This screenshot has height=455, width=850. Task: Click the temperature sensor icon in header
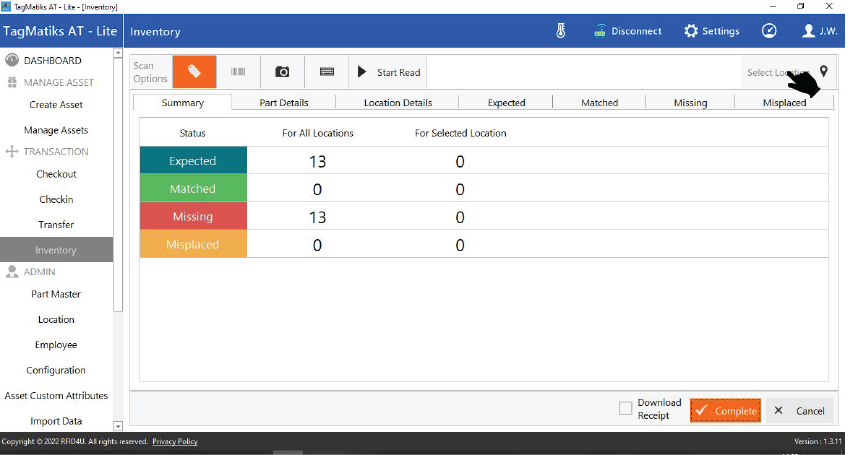pos(561,31)
